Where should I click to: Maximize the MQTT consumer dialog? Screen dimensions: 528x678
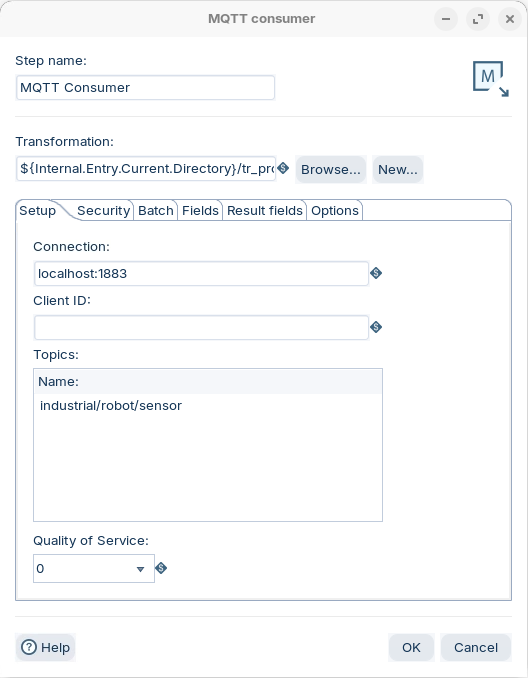click(478, 19)
